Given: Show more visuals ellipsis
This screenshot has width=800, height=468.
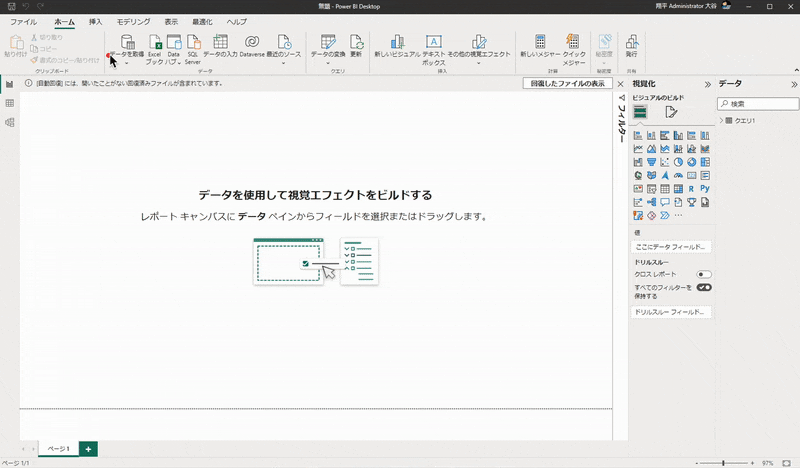Looking at the screenshot, I should click(x=678, y=215).
